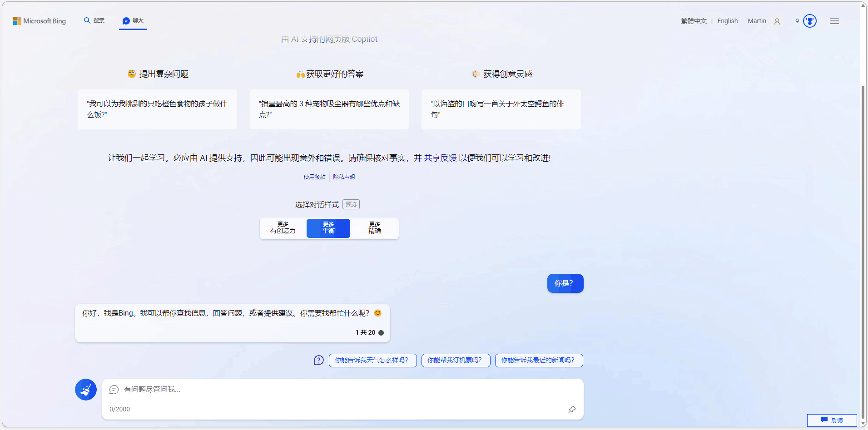Select the 更多精确 conversation style
Viewport: 868px width, 430px height.
click(x=374, y=228)
